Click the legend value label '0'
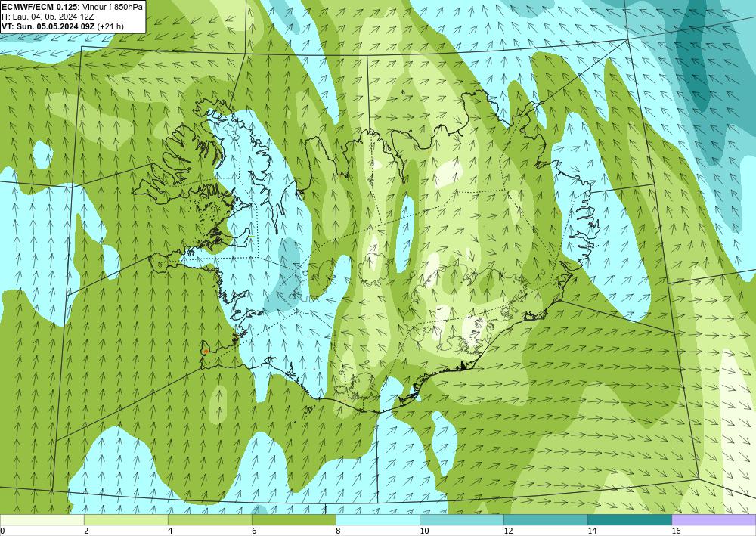756x536 pixels. [2, 531]
